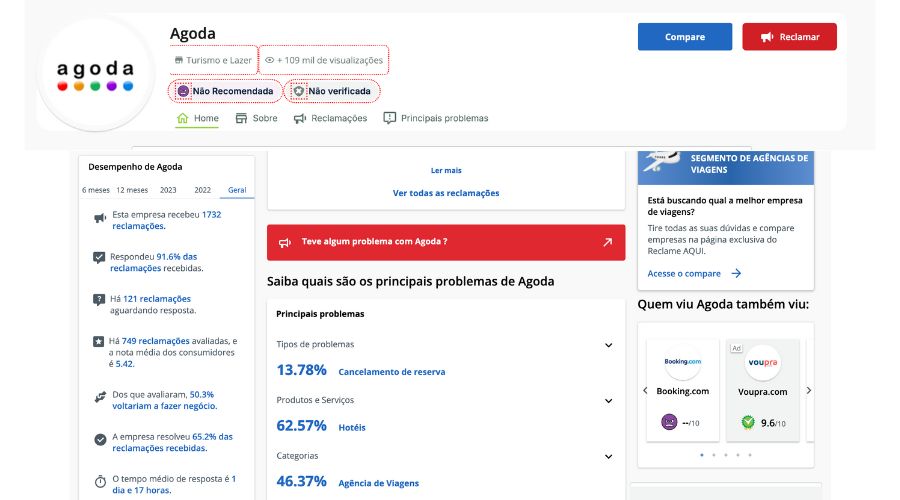Open Ver todas as reclamações link
The width and height of the screenshot is (900, 500).
click(x=446, y=193)
